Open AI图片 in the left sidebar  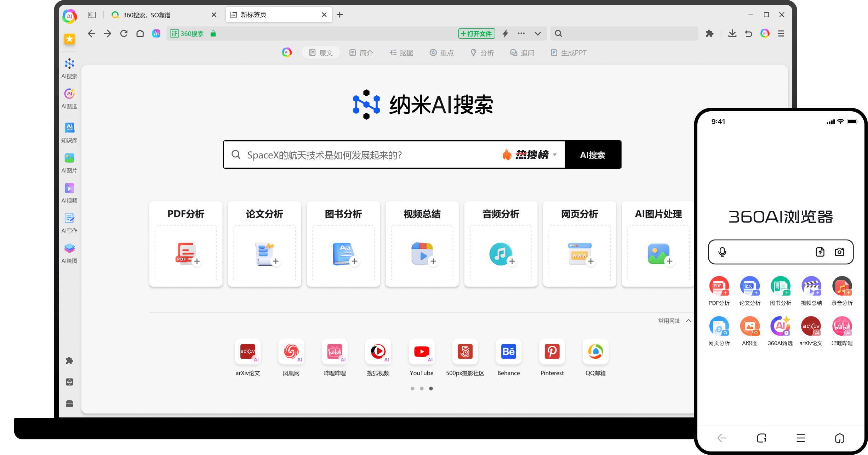[69, 163]
